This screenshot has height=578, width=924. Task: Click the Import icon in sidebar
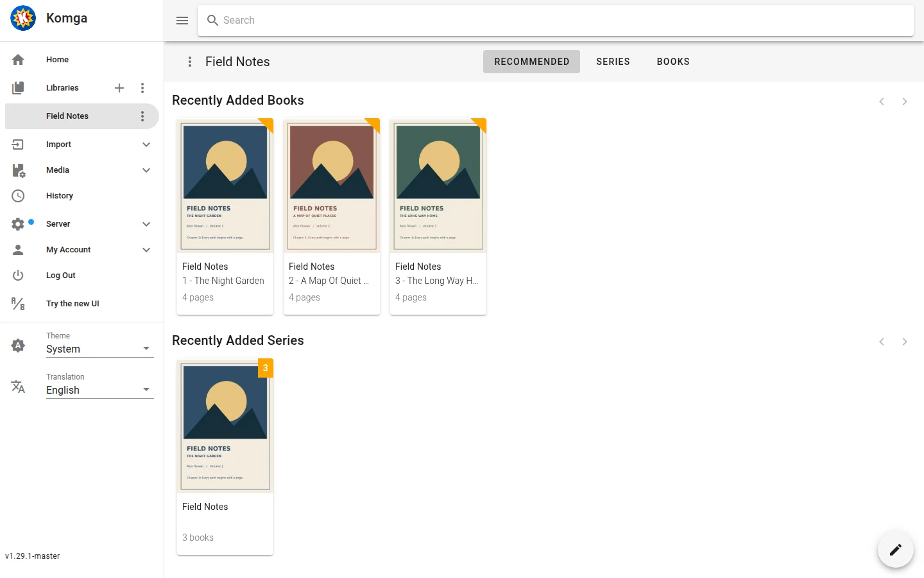pos(18,144)
